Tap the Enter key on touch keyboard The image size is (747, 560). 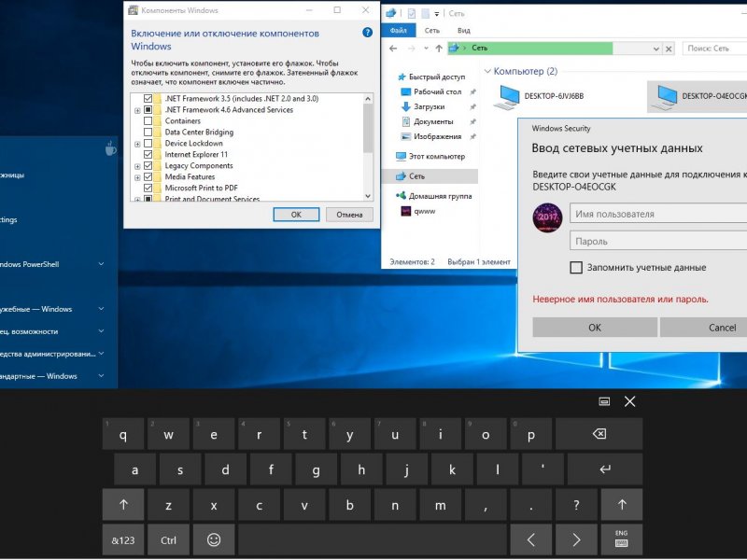click(604, 469)
